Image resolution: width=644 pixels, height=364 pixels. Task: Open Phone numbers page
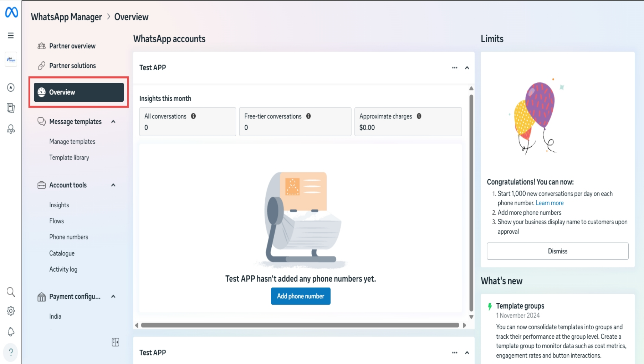point(68,237)
